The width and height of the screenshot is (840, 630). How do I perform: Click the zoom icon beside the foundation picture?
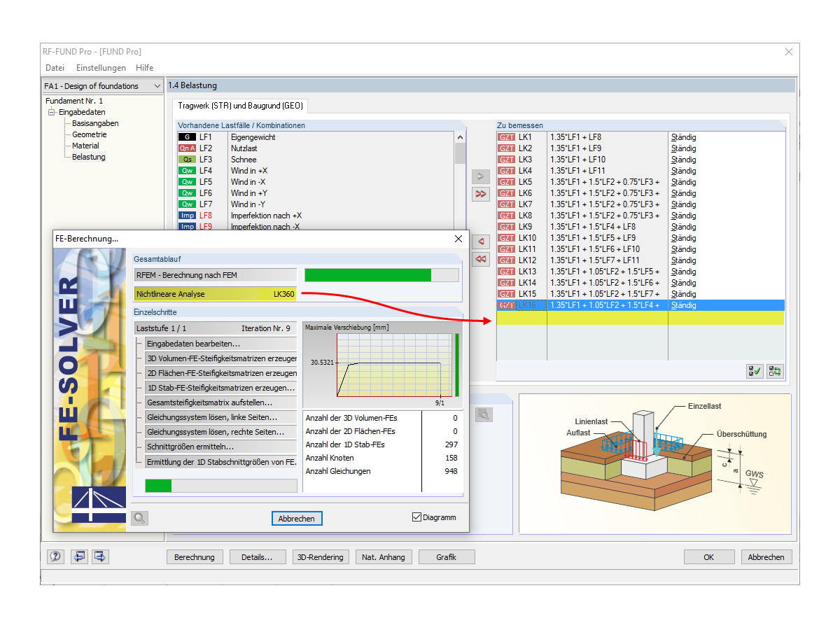tap(484, 414)
